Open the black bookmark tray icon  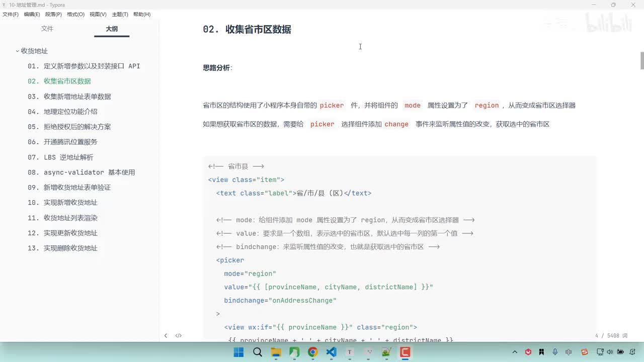[x=541, y=352]
